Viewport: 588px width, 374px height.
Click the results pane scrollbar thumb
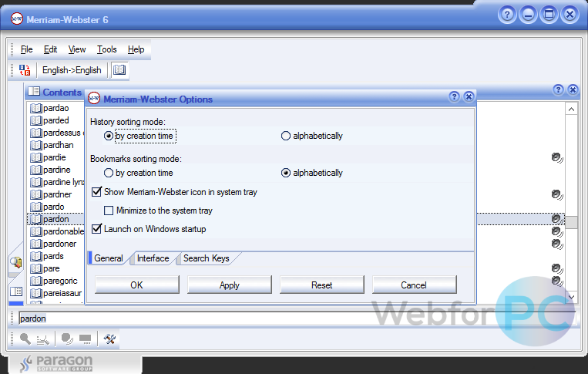point(571,222)
